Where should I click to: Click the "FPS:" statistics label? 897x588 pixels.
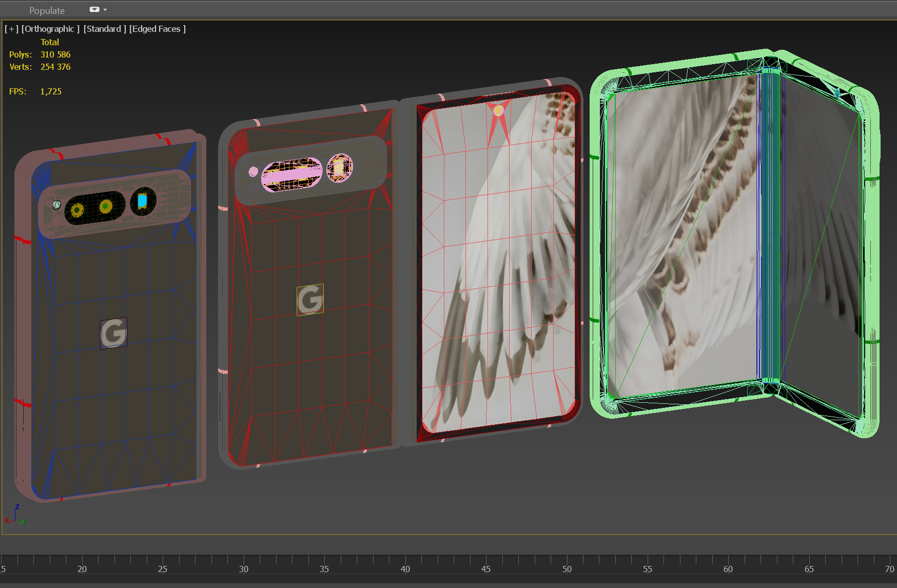(x=17, y=91)
